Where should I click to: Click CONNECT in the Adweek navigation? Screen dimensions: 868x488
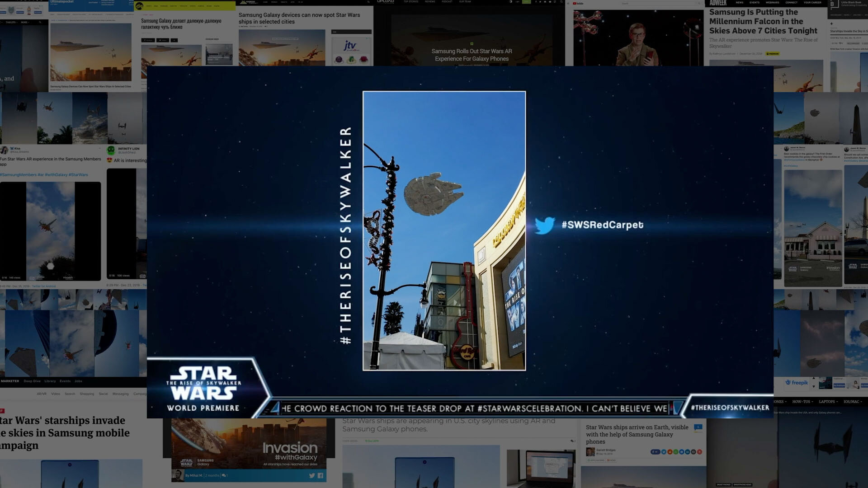point(791,3)
